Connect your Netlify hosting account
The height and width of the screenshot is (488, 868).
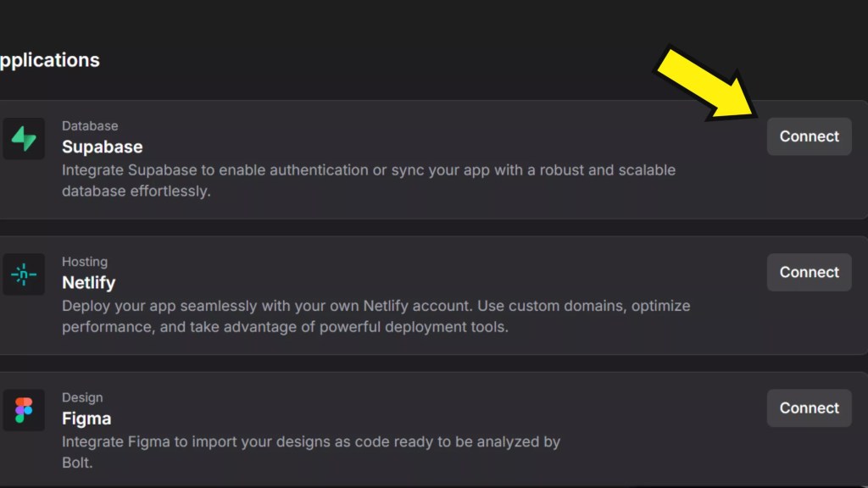tap(809, 272)
